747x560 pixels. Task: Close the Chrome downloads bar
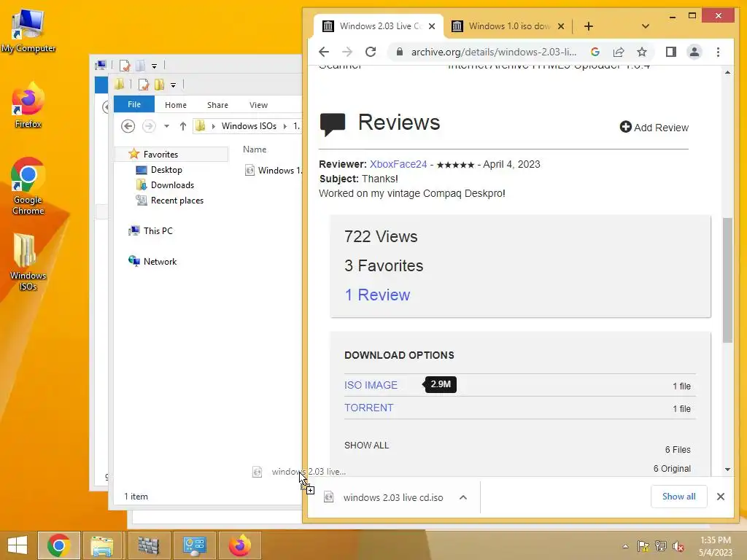[x=720, y=497]
